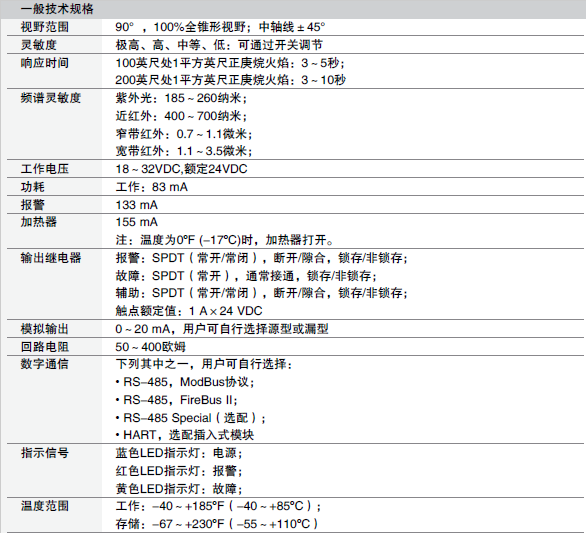The width and height of the screenshot is (586, 533).
Task: Click the 灵敏度 row label
Action: (x=38, y=45)
